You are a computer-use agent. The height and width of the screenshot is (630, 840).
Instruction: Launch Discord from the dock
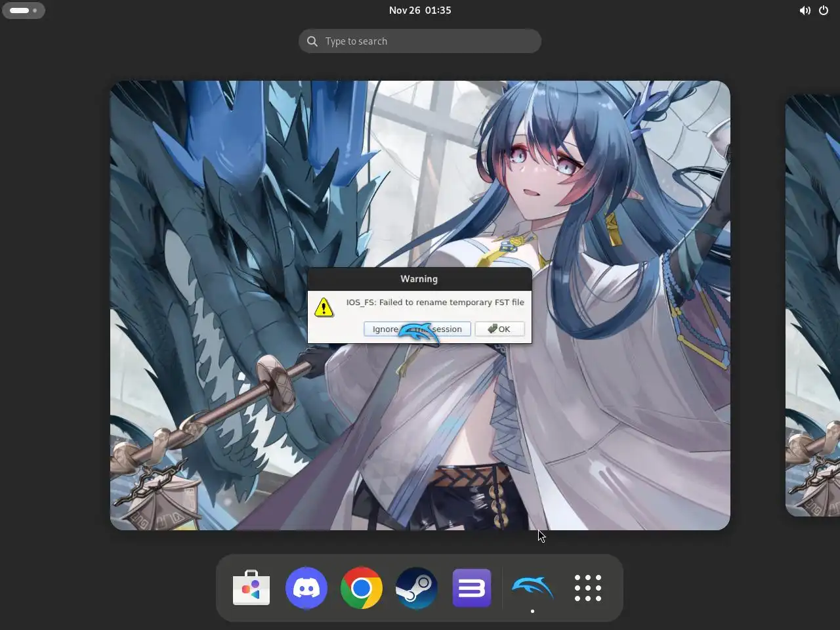click(306, 587)
